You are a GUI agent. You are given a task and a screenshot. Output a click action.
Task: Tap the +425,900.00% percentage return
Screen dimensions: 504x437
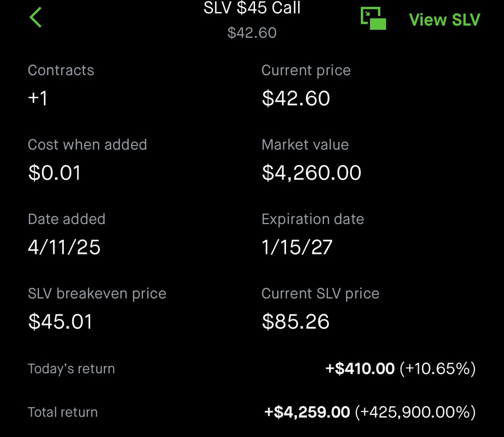click(x=415, y=412)
